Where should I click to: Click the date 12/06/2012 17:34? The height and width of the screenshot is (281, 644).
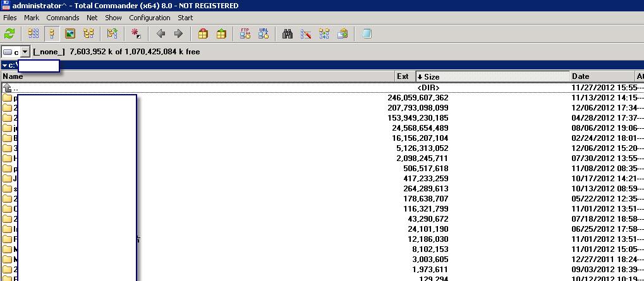(605, 108)
